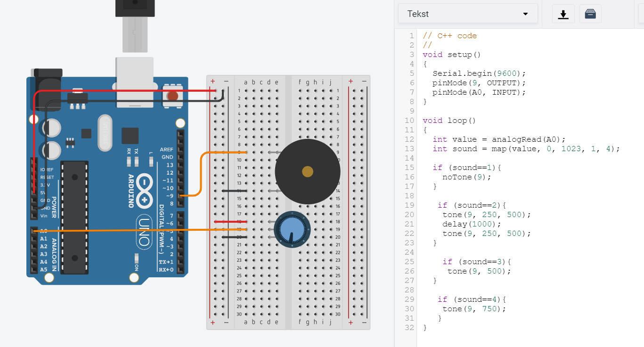
Task: Click the Arduino pin 13 header
Action: click(x=180, y=165)
